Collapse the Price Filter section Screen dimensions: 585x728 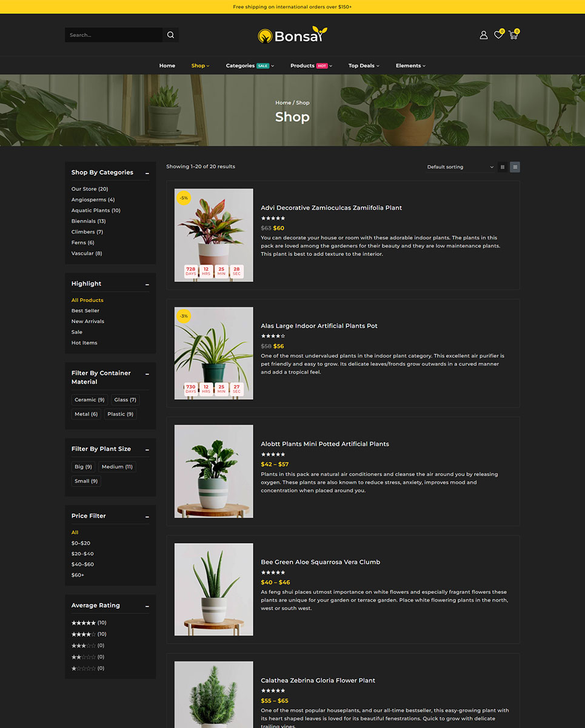coord(147,517)
